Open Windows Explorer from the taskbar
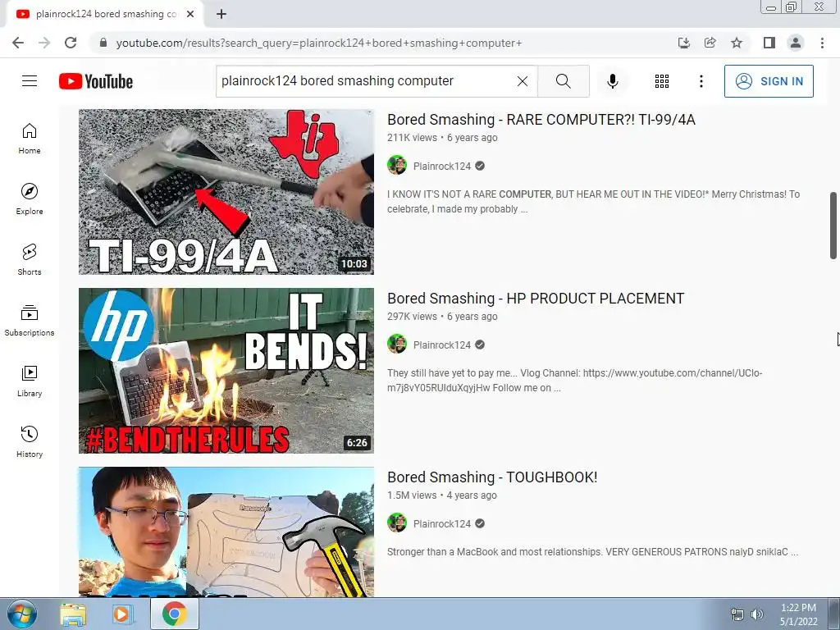This screenshot has height=630, width=840. pos(73,614)
